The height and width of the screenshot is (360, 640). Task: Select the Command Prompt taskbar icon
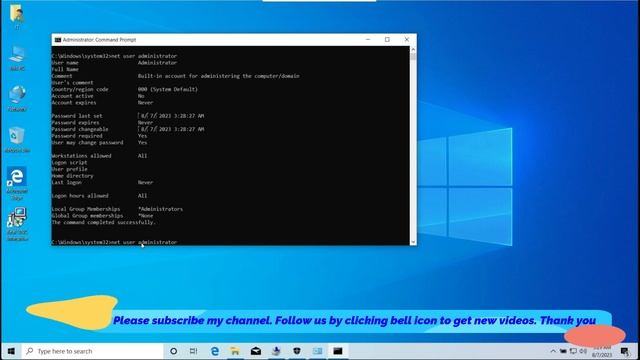pyautogui.click(x=338, y=351)
